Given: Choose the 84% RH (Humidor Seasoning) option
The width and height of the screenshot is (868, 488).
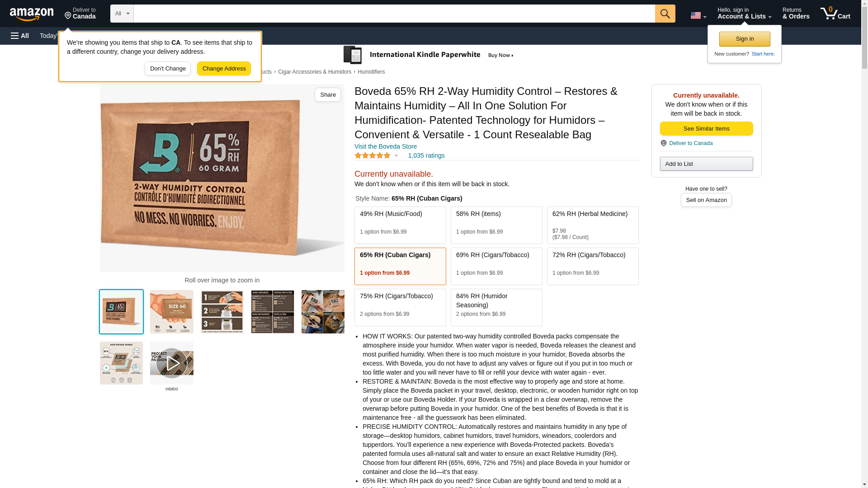Looking at the screenshot, I should (496, 307).
